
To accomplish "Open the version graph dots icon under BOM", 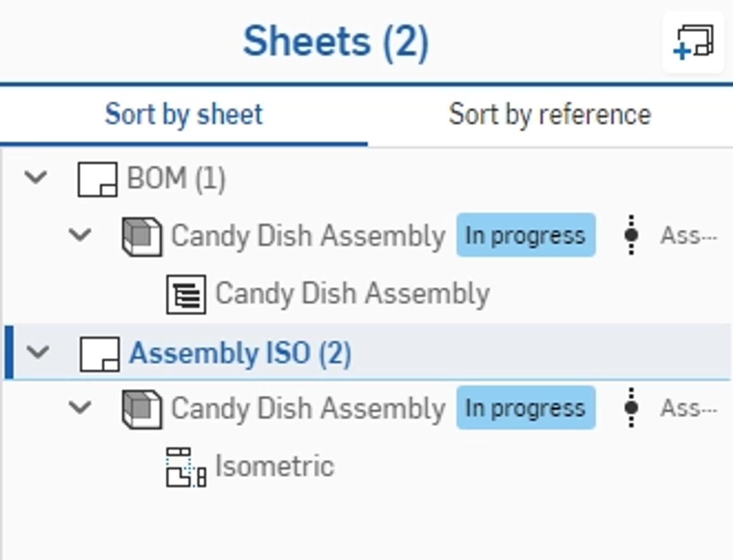I will [x=632, y=234].
